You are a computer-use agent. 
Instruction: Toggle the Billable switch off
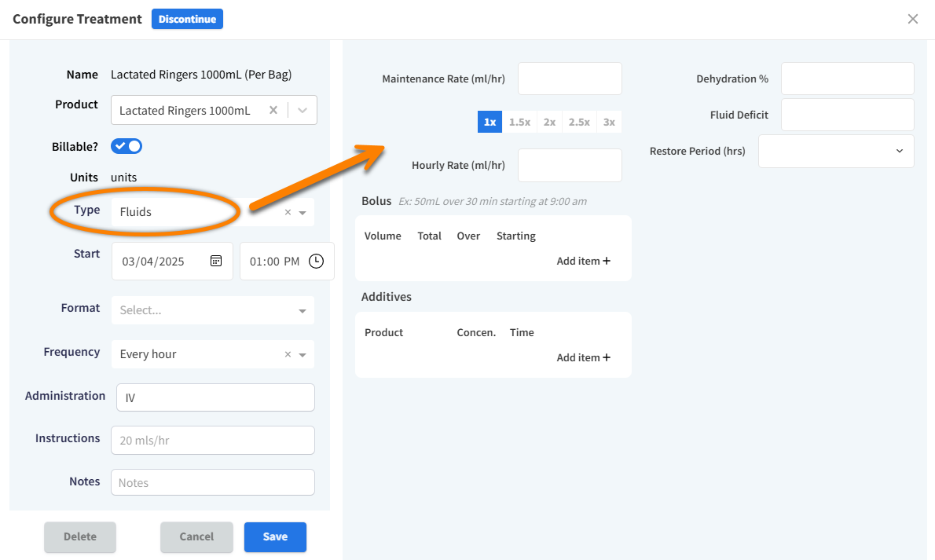(x=126, y=146)
